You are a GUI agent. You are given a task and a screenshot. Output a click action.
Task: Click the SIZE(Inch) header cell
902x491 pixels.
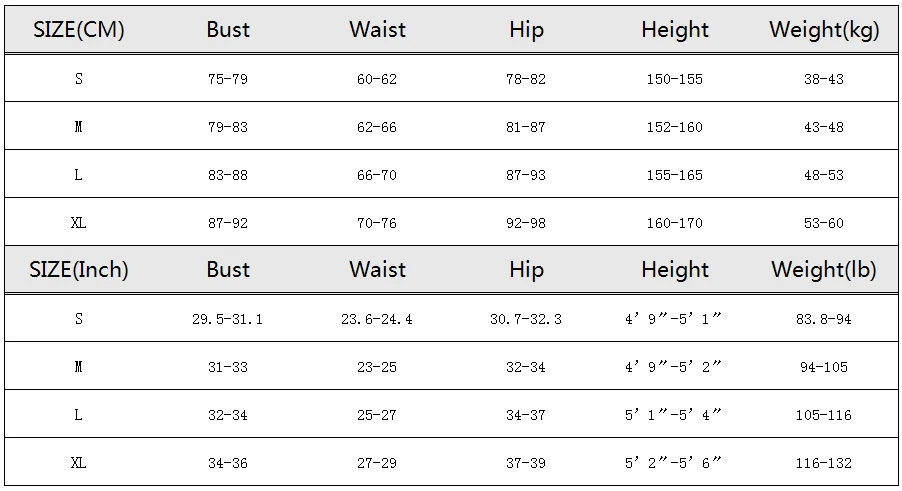79,270
